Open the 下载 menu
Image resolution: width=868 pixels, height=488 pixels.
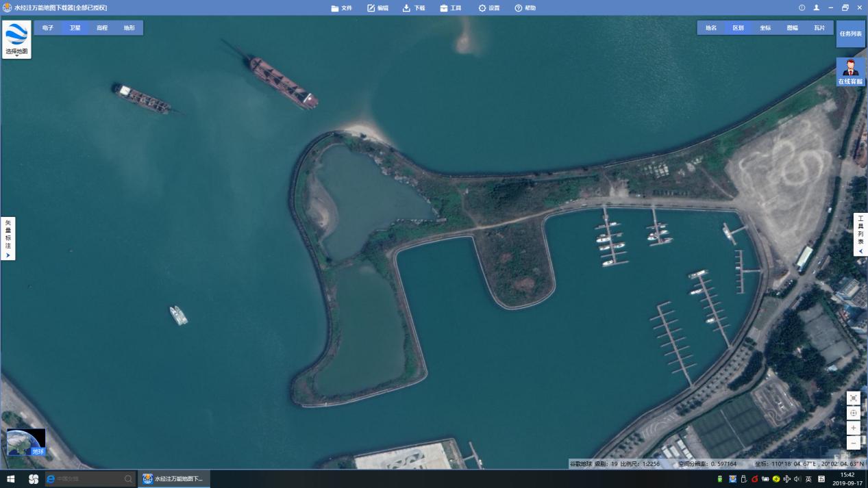coord(414,8)
